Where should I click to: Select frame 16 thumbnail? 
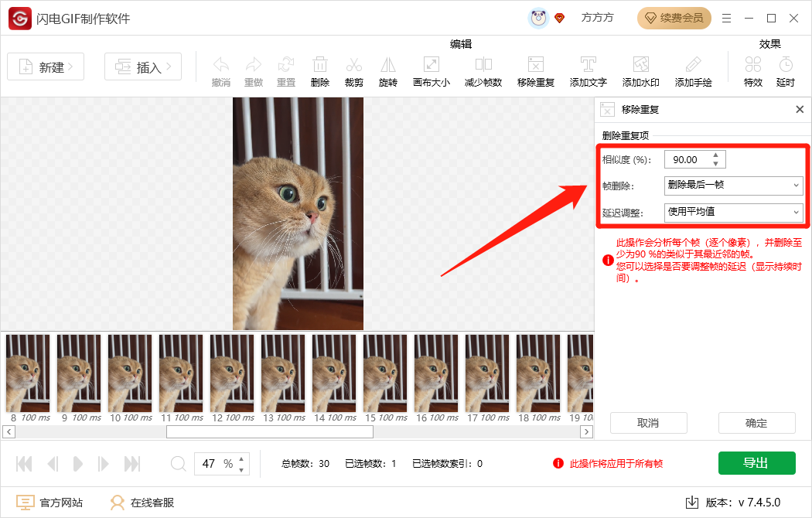click(437, 373)
